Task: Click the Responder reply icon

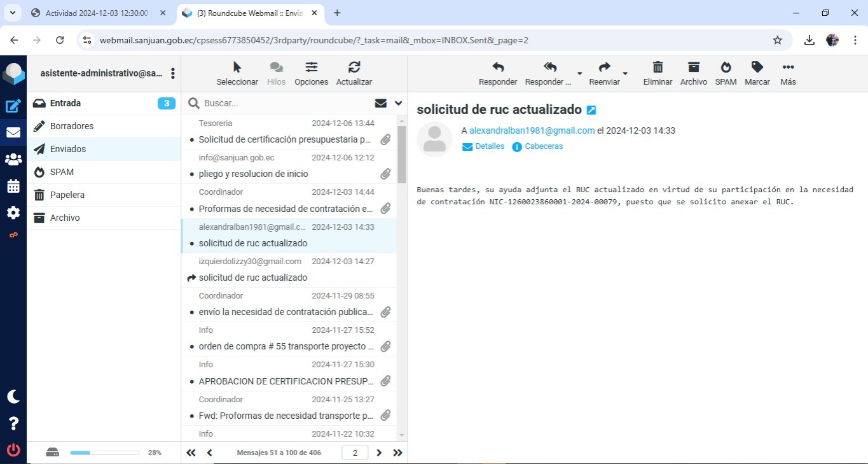Action: point(497,67)
